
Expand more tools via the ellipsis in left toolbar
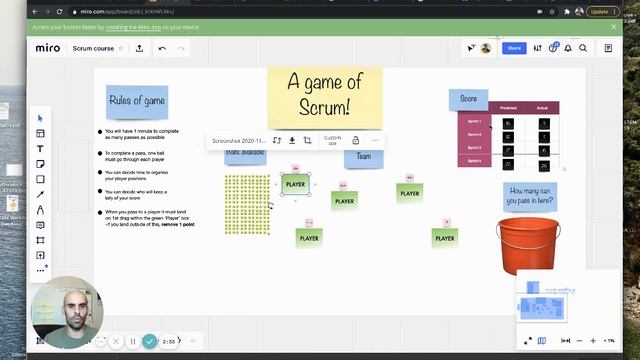40,270
